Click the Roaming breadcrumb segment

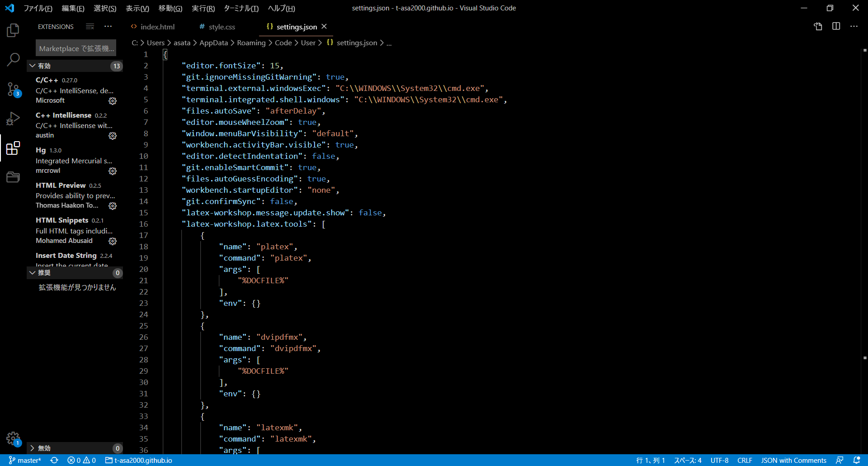tap(251, 43)
